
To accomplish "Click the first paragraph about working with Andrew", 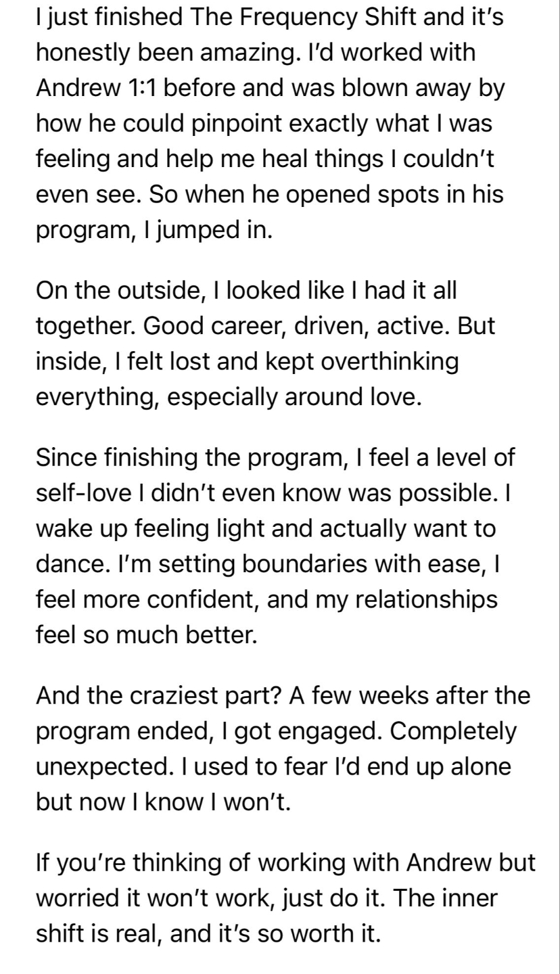I will (x=271, y=123).
